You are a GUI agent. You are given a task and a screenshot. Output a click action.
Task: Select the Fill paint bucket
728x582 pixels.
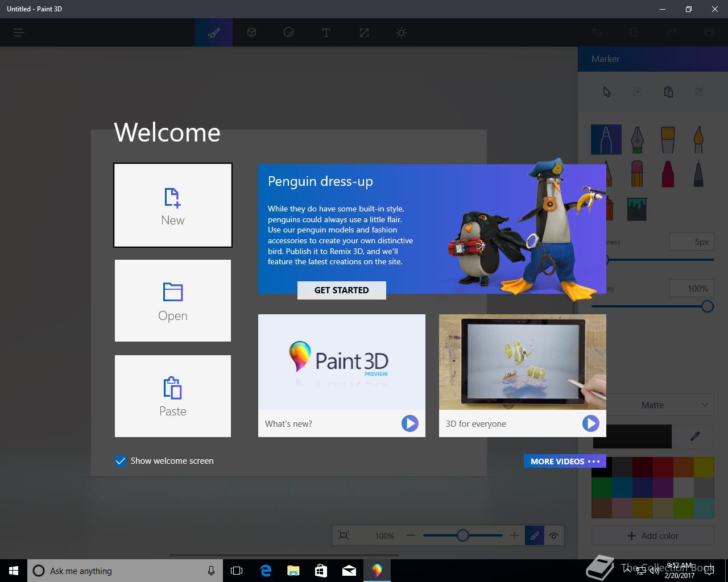[637, 209]
